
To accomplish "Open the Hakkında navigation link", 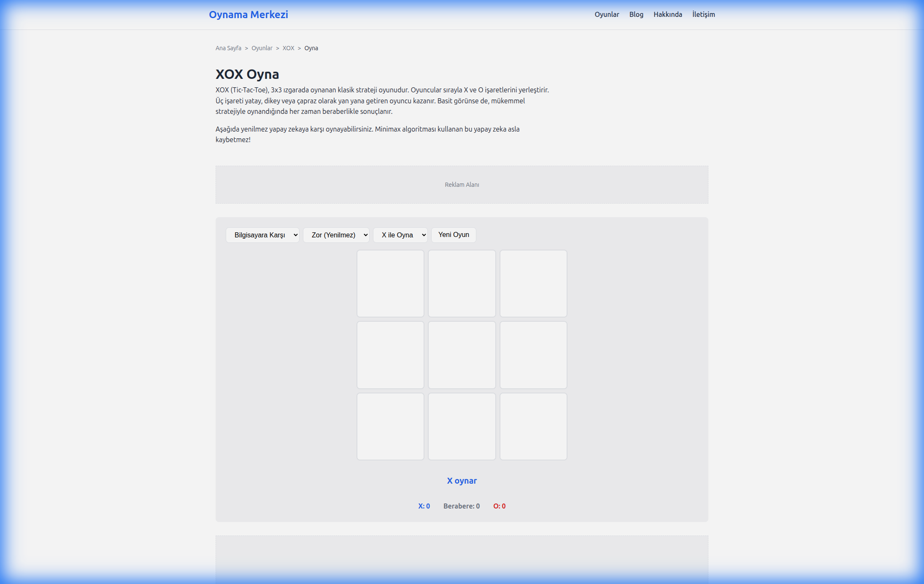I will click(667, 14).
